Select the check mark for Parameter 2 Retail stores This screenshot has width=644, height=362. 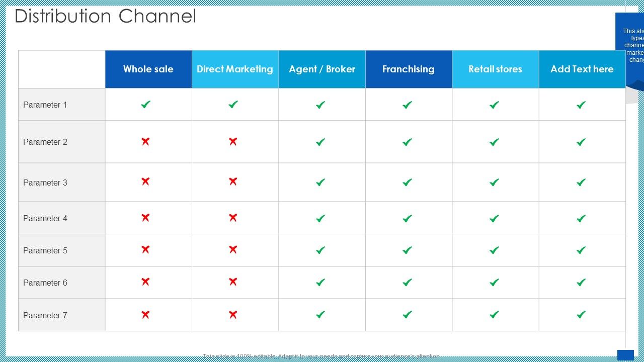point(495,142)
